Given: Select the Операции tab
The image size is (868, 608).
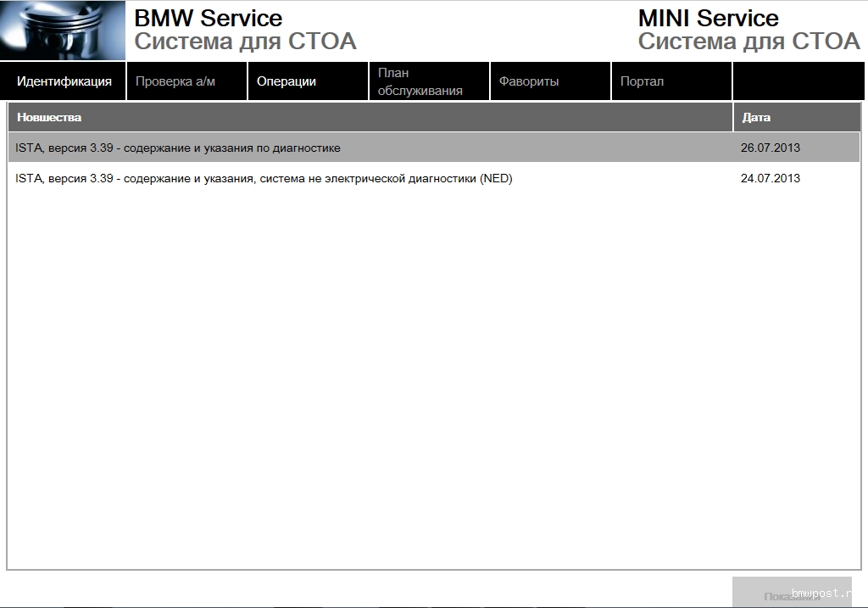Looking at the screenshot, I should pyautogui.click(x=307, y=81).
